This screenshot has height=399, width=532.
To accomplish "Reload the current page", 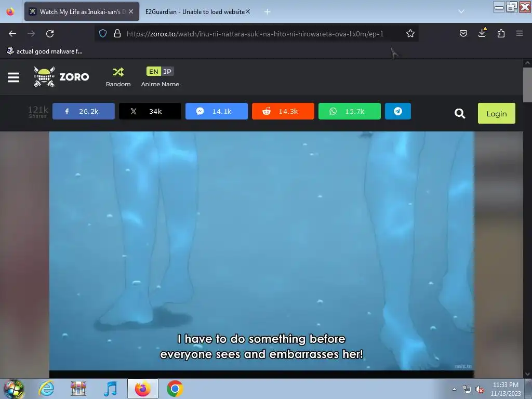I will click(50, 34).
